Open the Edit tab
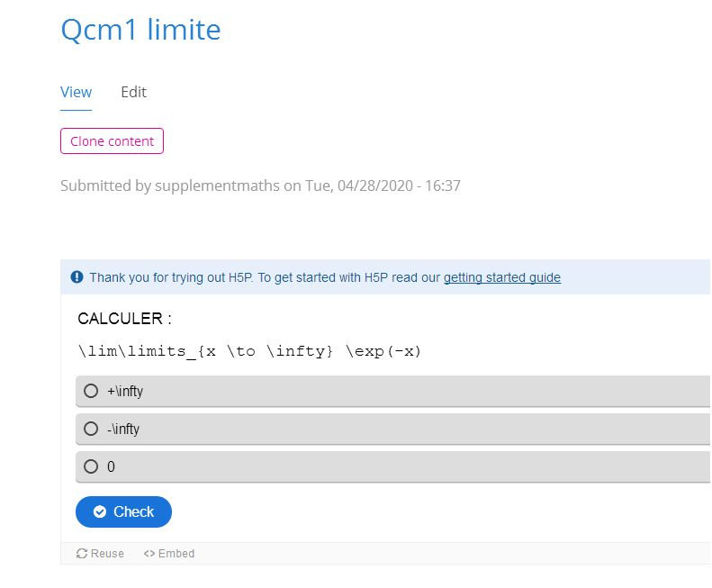The width and height of the screenshot is (712, 588). coord(133,92)
